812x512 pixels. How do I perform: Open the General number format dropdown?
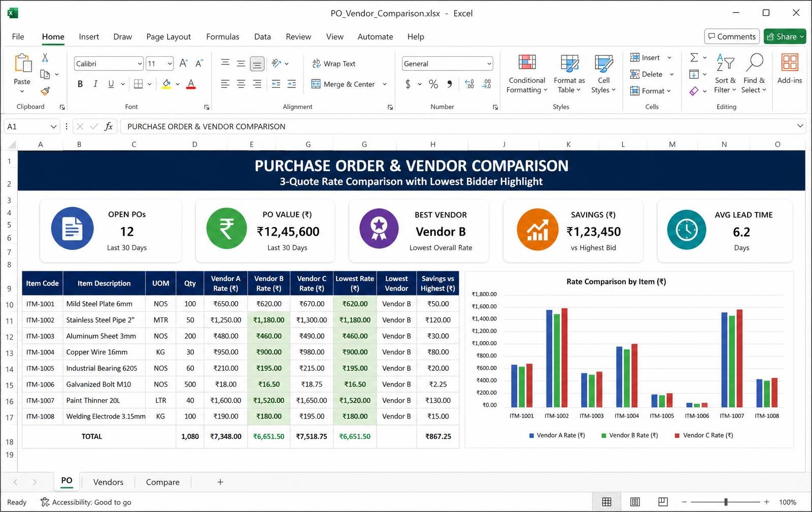(x=489, y=63)
